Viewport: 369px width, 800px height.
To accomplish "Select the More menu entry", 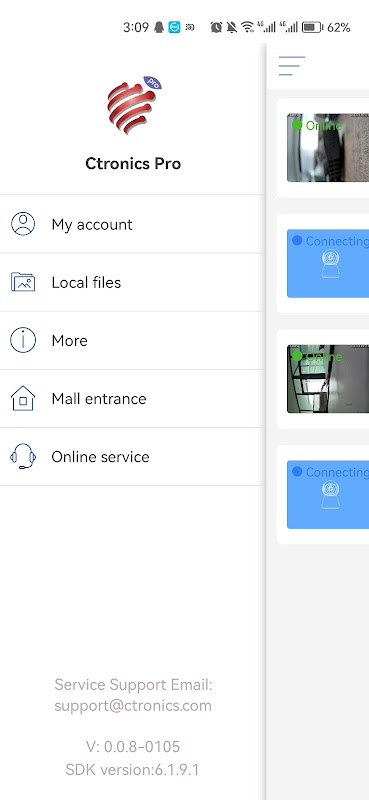I will point(131,340).
